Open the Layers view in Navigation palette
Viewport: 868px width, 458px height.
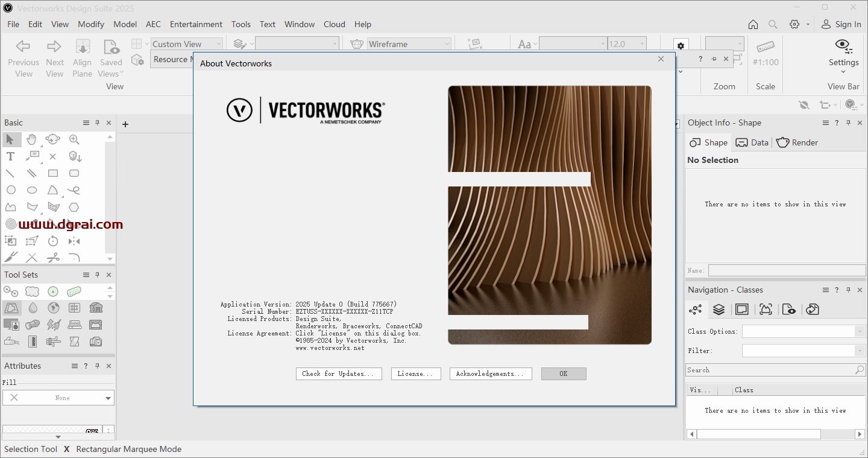[719, 309]
